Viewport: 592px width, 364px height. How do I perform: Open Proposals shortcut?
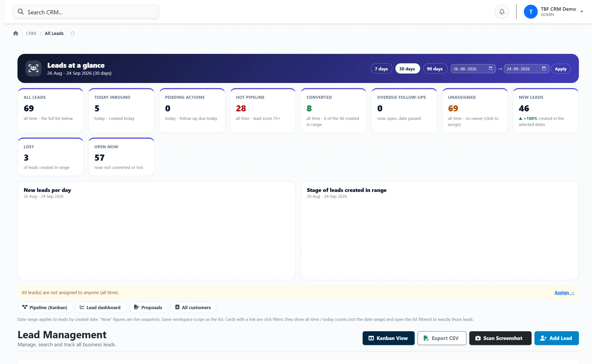[x=149, y=307]
